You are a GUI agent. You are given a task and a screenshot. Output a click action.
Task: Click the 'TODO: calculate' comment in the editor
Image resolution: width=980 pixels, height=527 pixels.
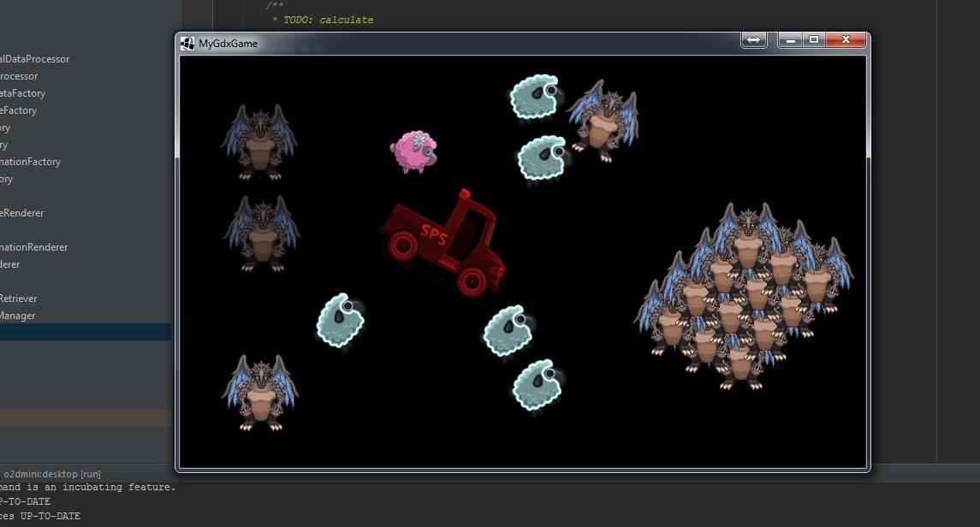click(328, 20)
